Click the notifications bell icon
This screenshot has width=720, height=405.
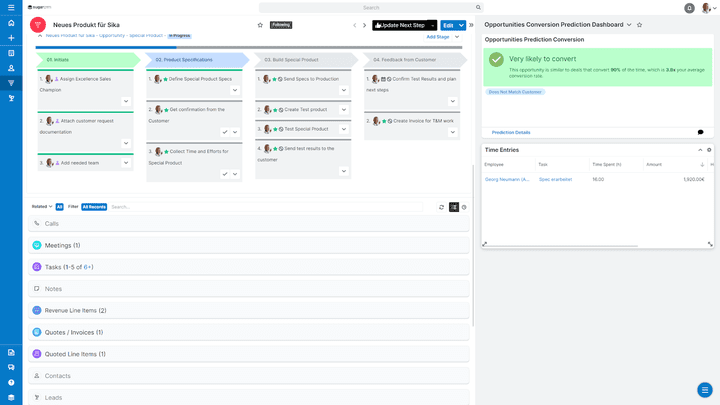click(690, 8)
